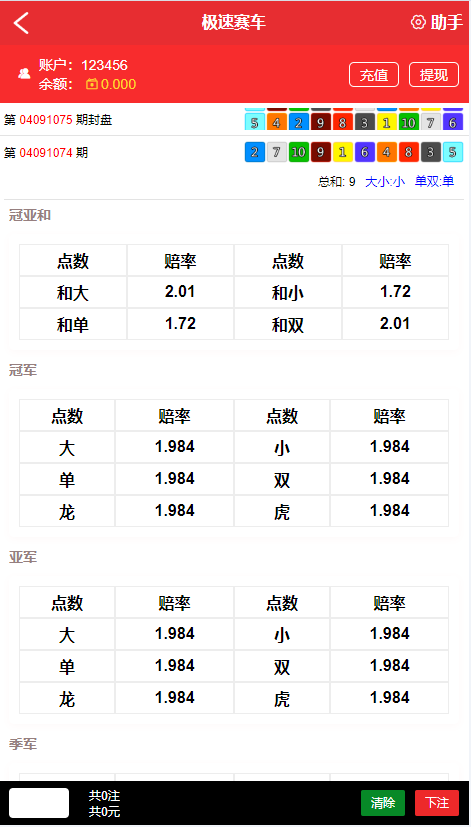
Task: Click ball 3 in period 04091074 row
Action: pyautogui.click(x=430, y=152)
